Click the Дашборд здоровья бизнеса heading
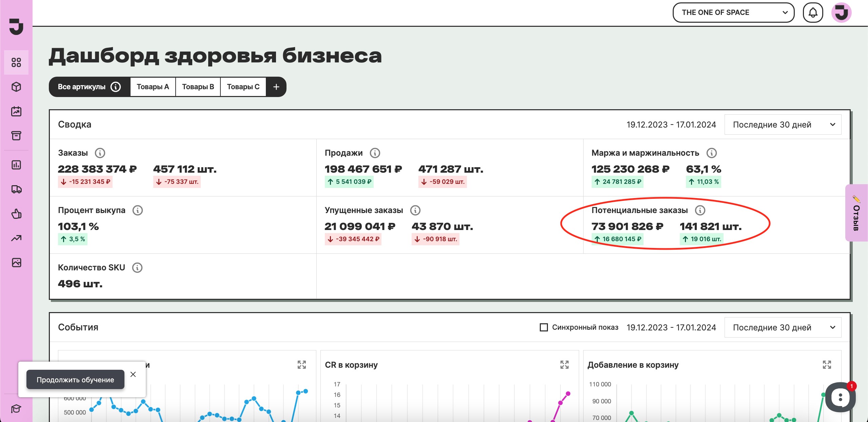This screenshot has height=422, width=868. point(215,56)
